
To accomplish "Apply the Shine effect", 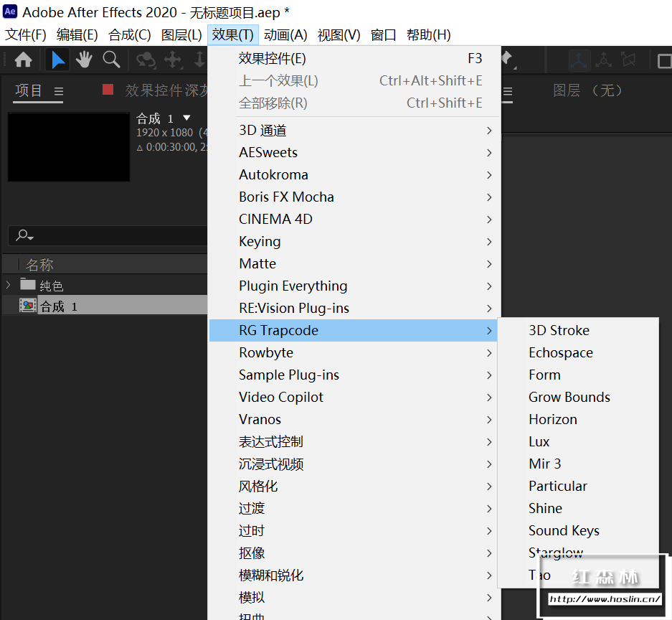I will point(578,509).
